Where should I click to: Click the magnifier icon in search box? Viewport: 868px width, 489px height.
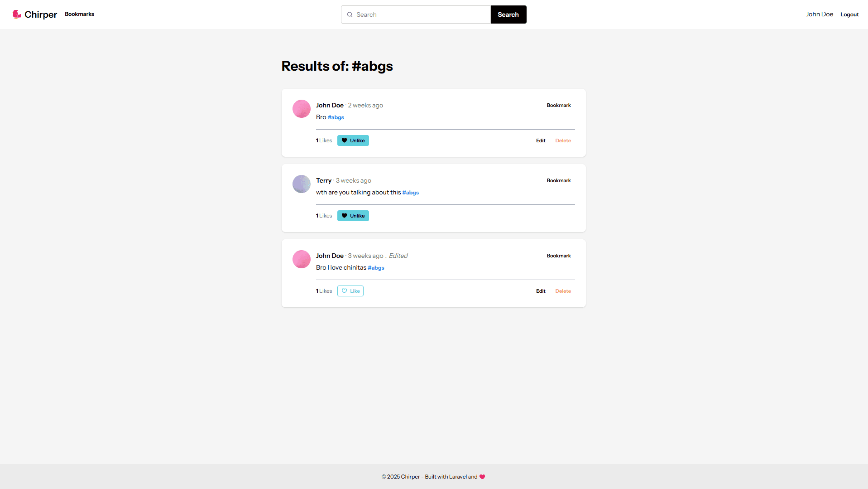coord(350,15)
